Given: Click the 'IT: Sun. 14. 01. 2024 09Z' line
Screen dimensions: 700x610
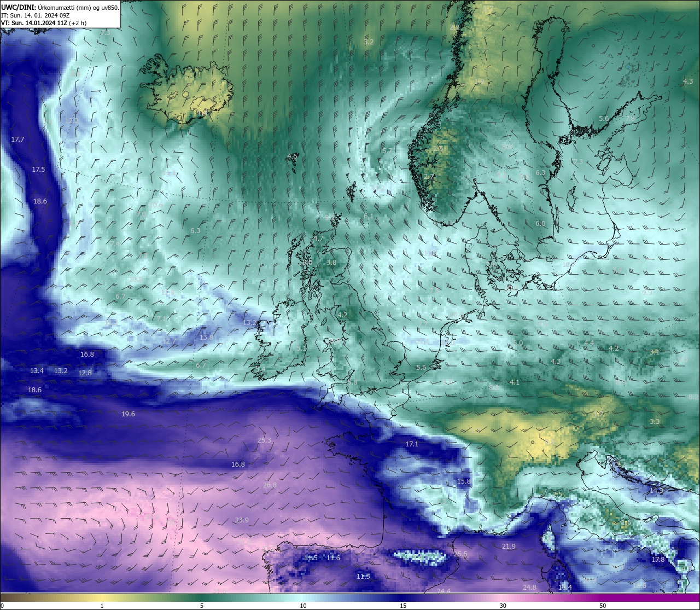Looking at the screenshot, I should click(x=36, y=15).
